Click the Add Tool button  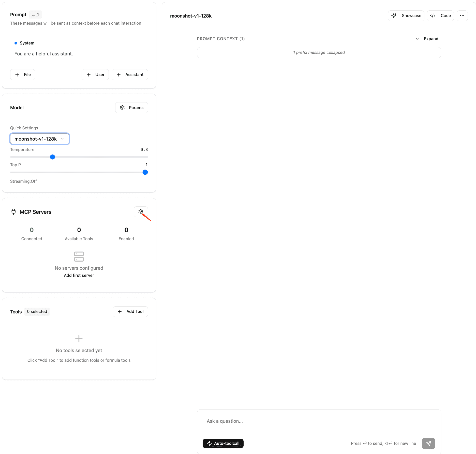click(x=130, y=311)
